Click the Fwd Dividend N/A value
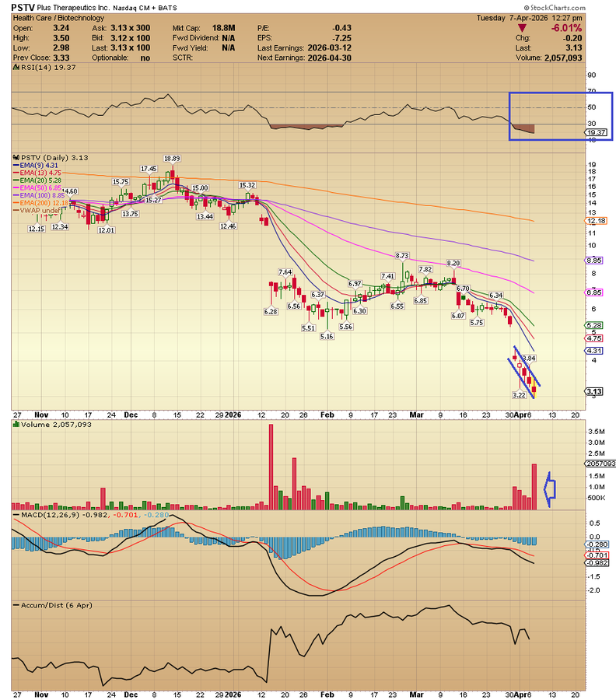Screen dimensions: 616x700 (x=228, y=38)
